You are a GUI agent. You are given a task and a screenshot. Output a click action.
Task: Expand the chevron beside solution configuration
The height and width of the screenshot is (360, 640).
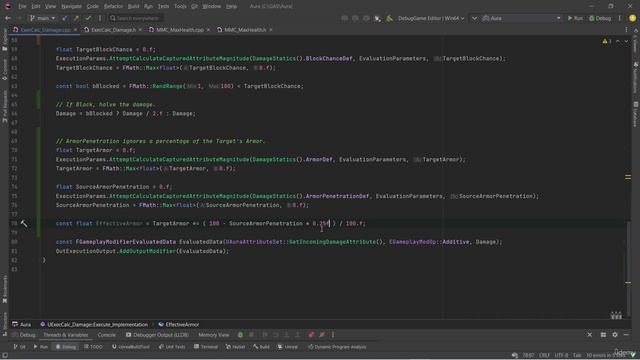(474, 18)
